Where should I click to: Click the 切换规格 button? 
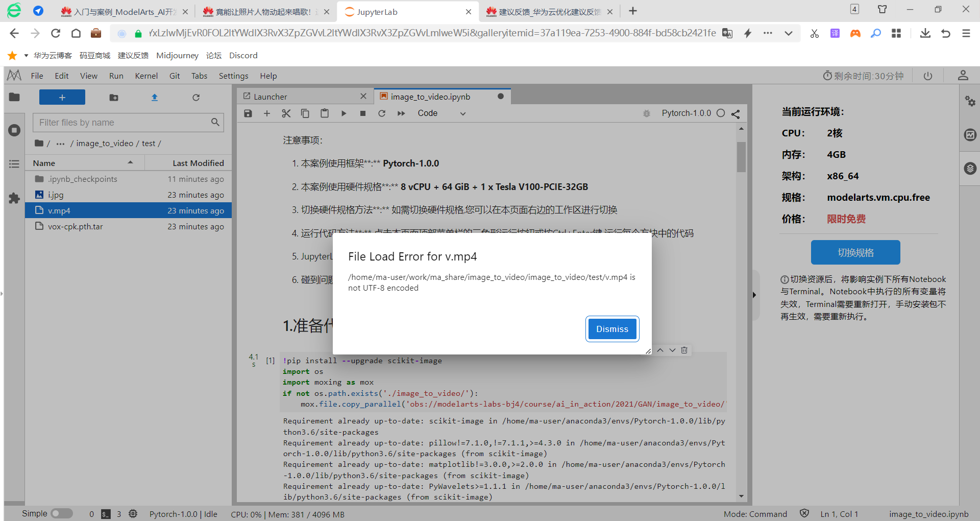855,252
